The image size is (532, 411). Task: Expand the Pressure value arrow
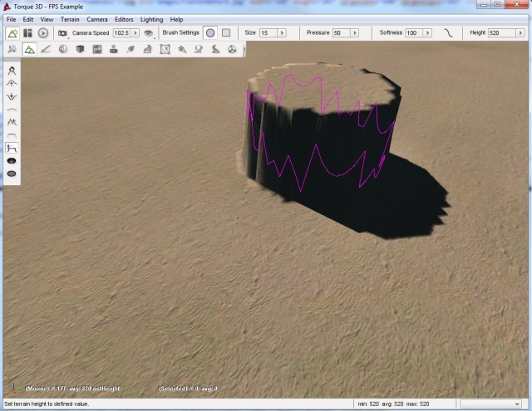tap(355, 33)
